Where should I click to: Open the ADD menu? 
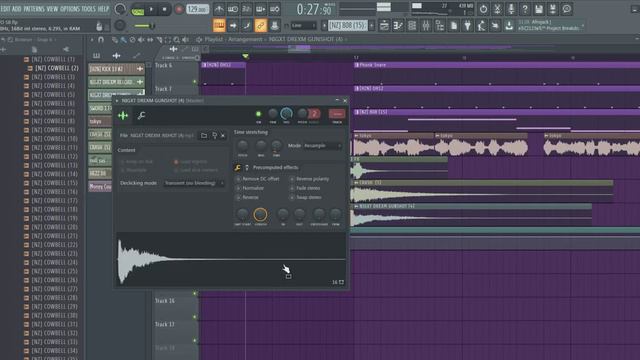pyautogui.click(x=17, y=9)
